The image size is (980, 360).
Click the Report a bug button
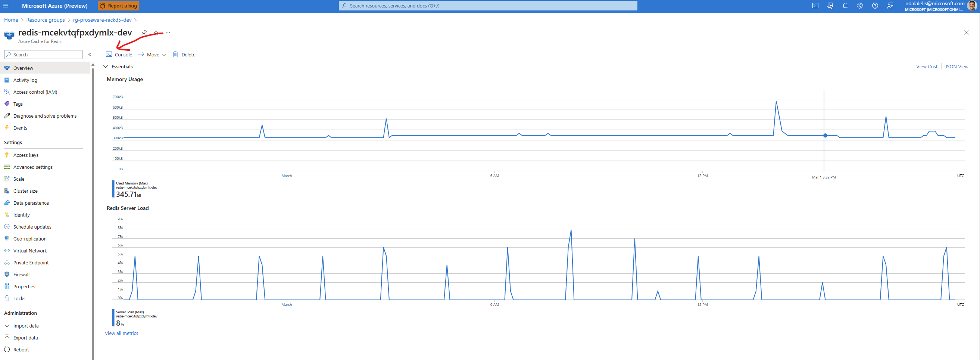coord(118,6)
